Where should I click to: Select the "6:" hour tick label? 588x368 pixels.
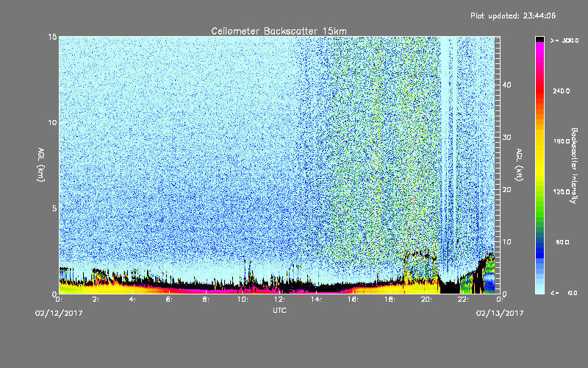169,300
